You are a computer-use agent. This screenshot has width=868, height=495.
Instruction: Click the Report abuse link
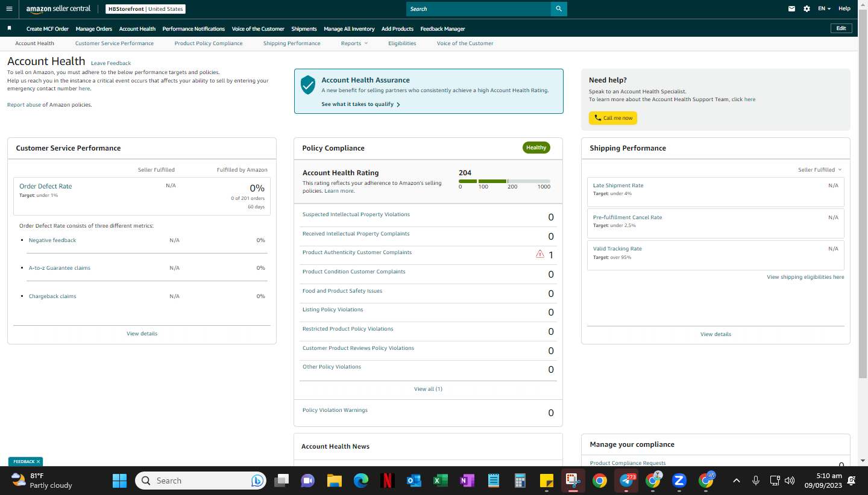(24, 105)
